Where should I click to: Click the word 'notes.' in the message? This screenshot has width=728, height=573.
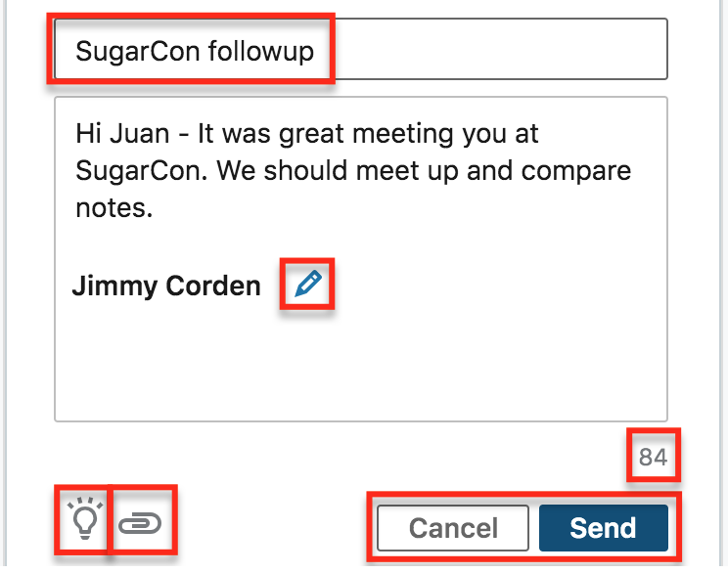[x=114, y=208]
